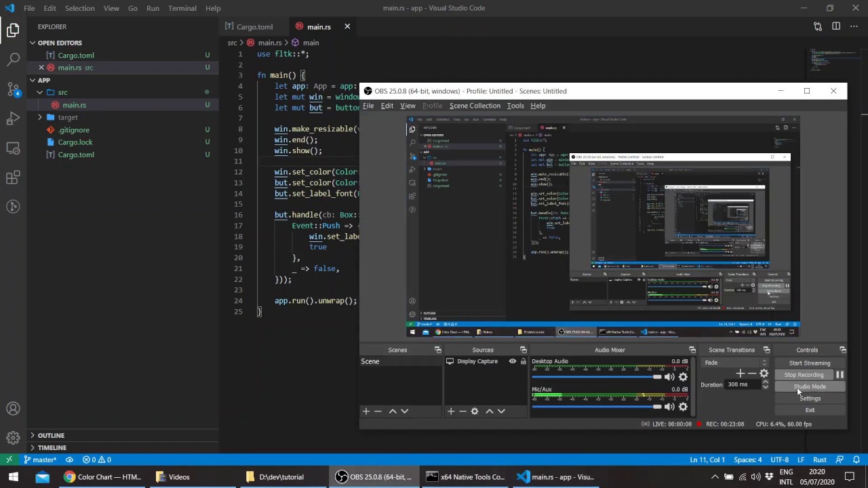Open the Extensions view in activity bar
Viewport: 868px width, 488px height.
coord(13,178)
